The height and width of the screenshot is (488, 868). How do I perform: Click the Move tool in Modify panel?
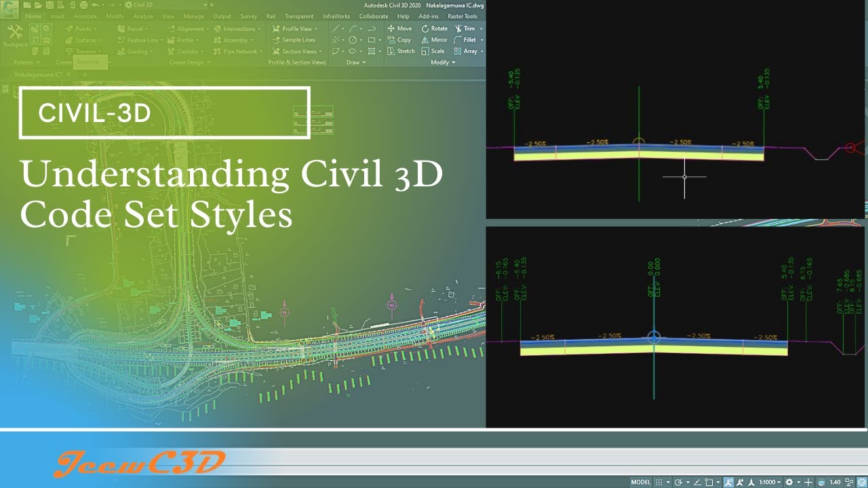(x=399, y=28)
